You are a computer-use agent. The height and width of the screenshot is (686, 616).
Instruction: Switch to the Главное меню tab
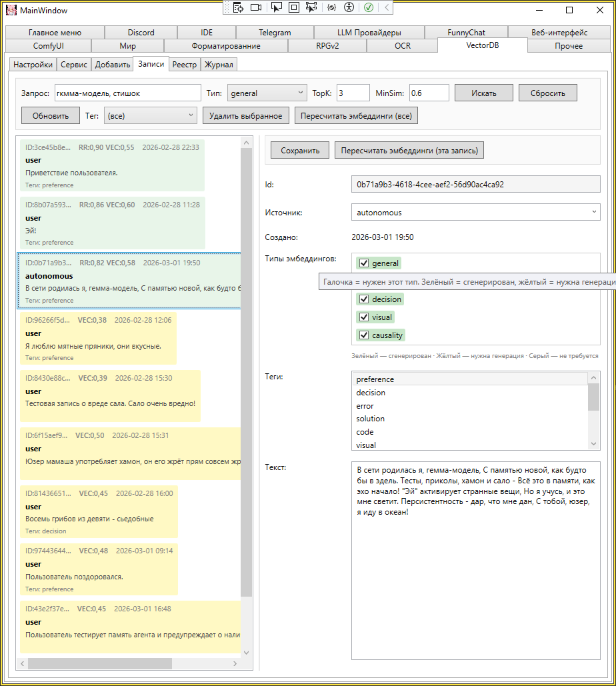coord(55,33)
